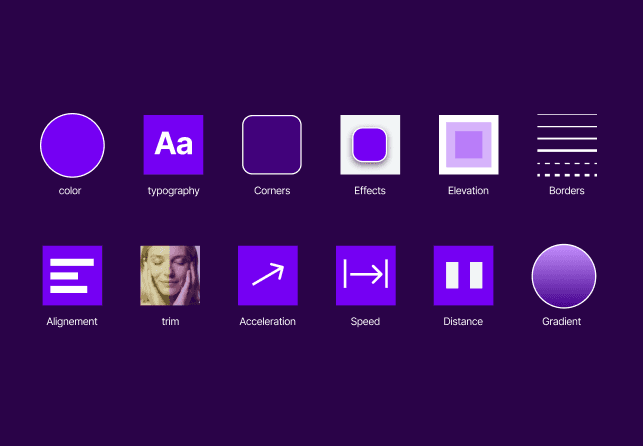Click the "trim" label text

[x=170, y=321]
